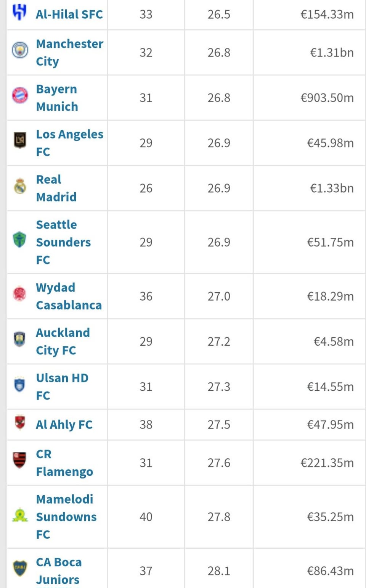Visit the Wydad Casablanca club link
This screenshot has height=588, width=366.
[x=69, y=296]
